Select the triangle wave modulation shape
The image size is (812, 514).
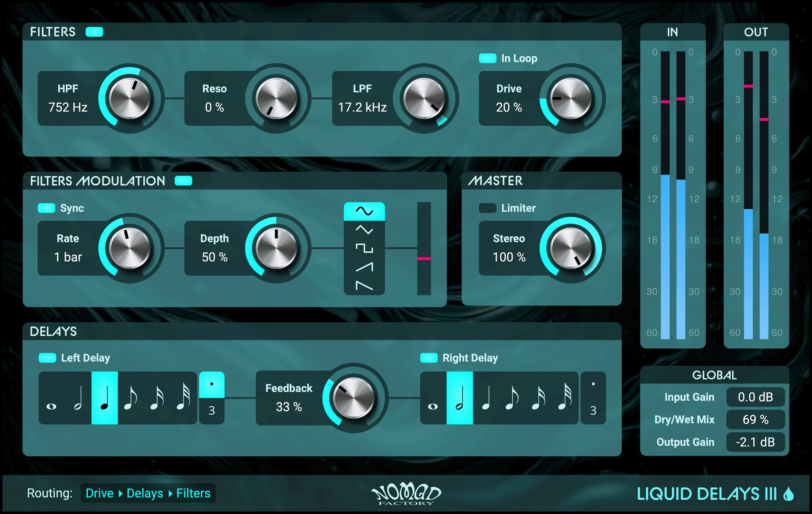pyautogui.click(x=364, y=229)
